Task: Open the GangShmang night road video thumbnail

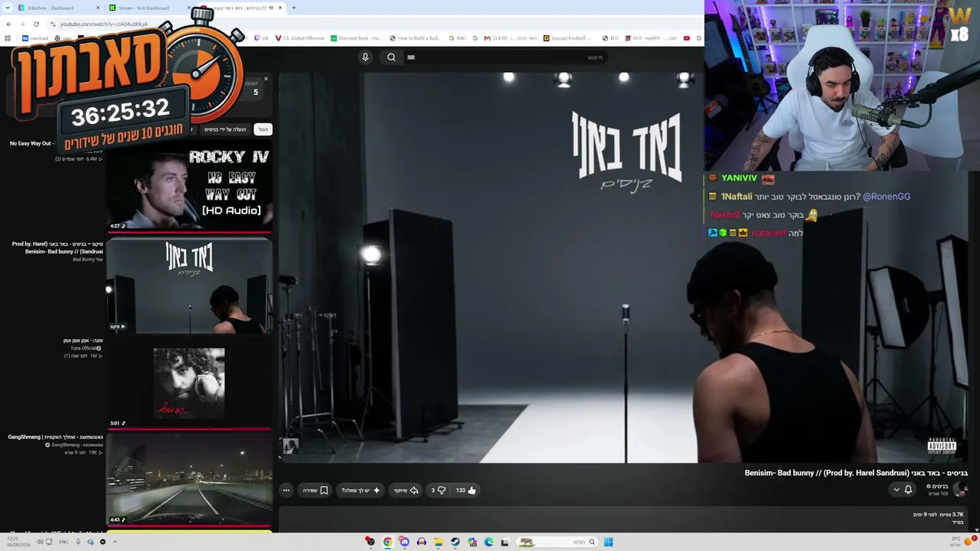Action: [189, 479]
